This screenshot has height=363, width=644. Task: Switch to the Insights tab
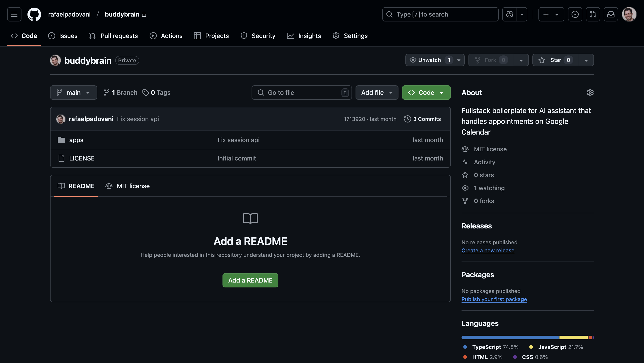(304, 36)
